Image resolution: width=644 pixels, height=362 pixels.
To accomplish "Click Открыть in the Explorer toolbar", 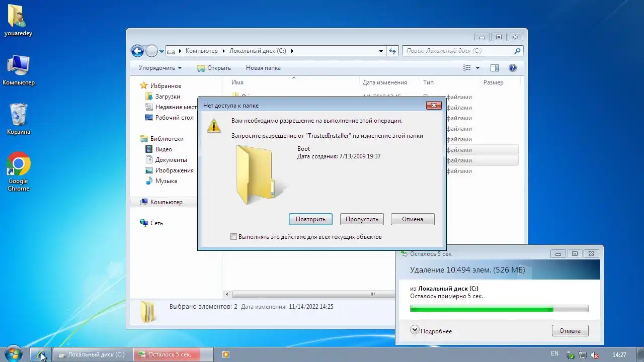I will (214, 68).
